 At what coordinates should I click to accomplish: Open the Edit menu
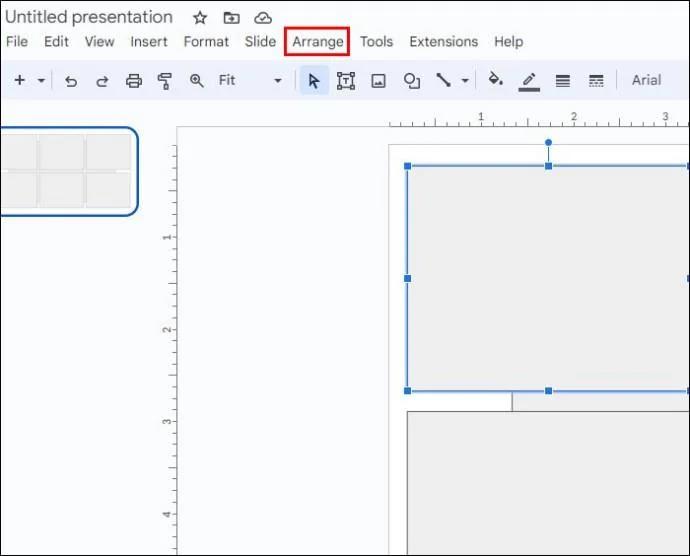pos(56,42)
